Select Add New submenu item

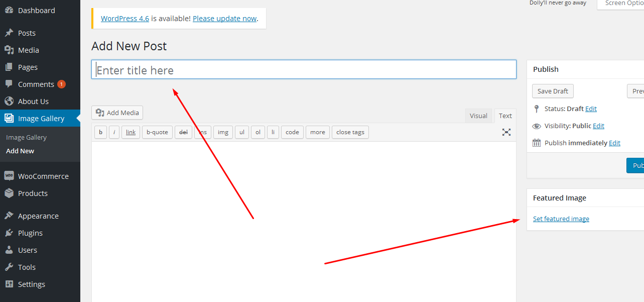(x=20, y=151)
